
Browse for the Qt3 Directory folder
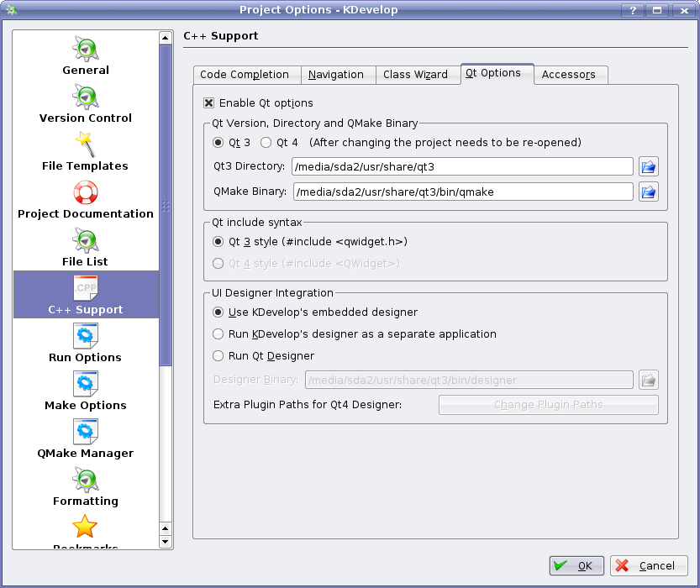[x=648, y=166]
